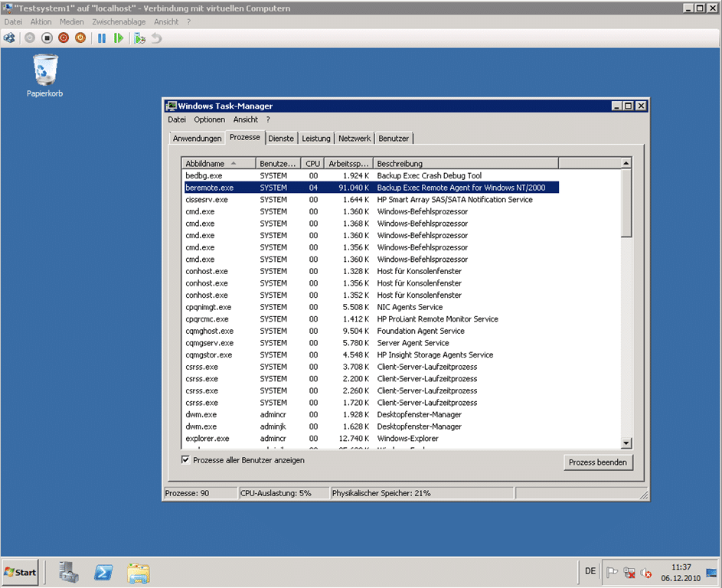Select the cpqnimgt.exe process row
Image resolution: width=722 pixels, height=588 pixels.
(x=371, y=307)
